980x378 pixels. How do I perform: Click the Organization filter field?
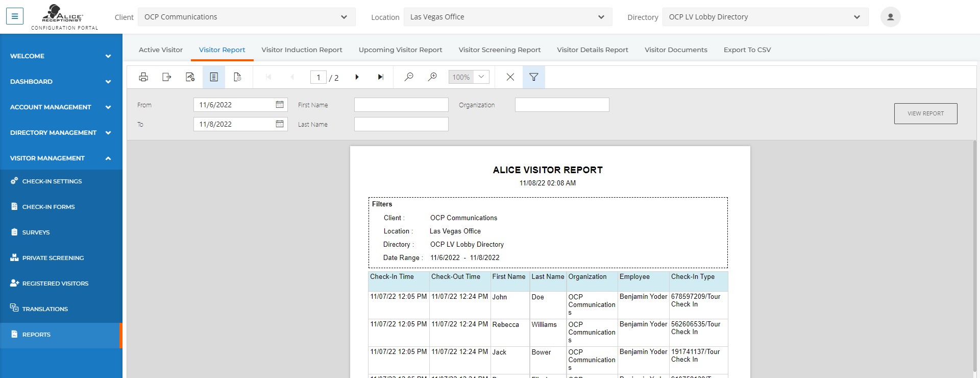[x=562, y=105]
